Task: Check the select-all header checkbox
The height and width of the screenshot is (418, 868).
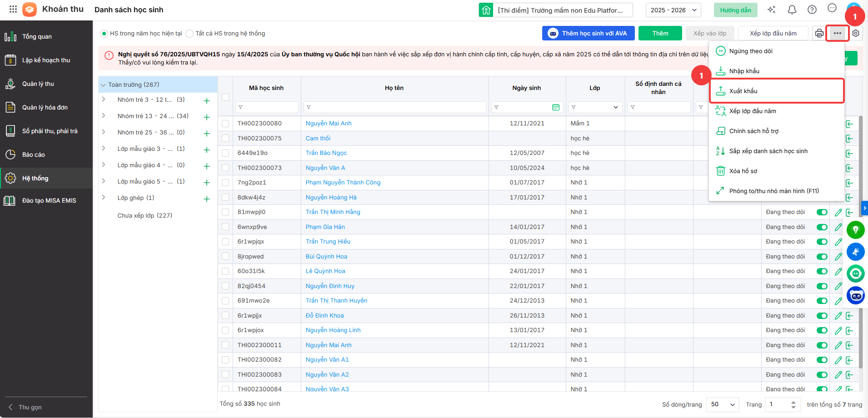Action: pos(225,97)
